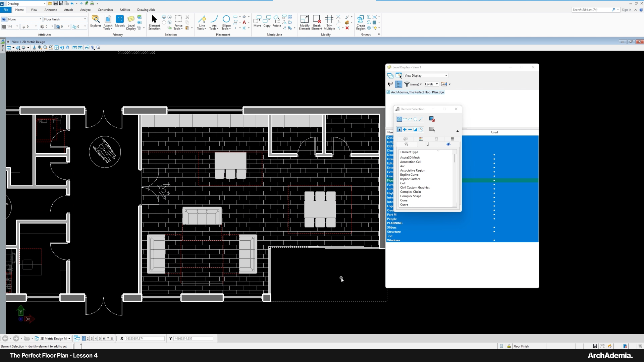Toggle view number 2 button
Image resolution: width=644 pixels, height=362 pixels.
pos(88,339)
